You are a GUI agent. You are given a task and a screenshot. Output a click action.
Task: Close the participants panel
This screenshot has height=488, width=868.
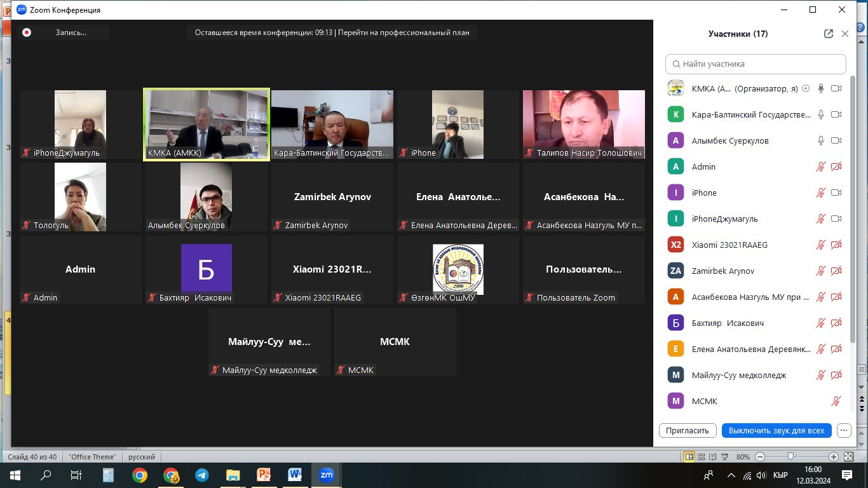coord(845,34)
